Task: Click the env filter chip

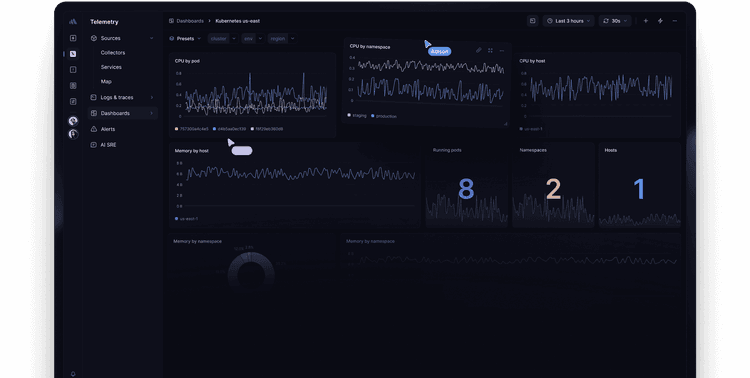Action: pos(248,39)
